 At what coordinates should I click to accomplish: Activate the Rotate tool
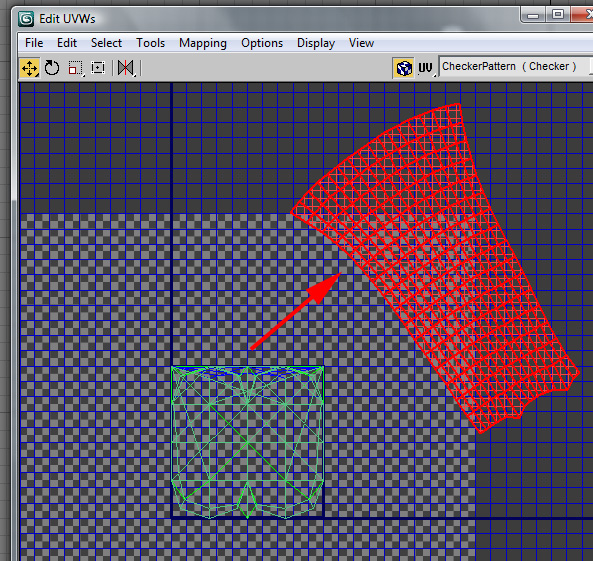click(x=52, y=68)
